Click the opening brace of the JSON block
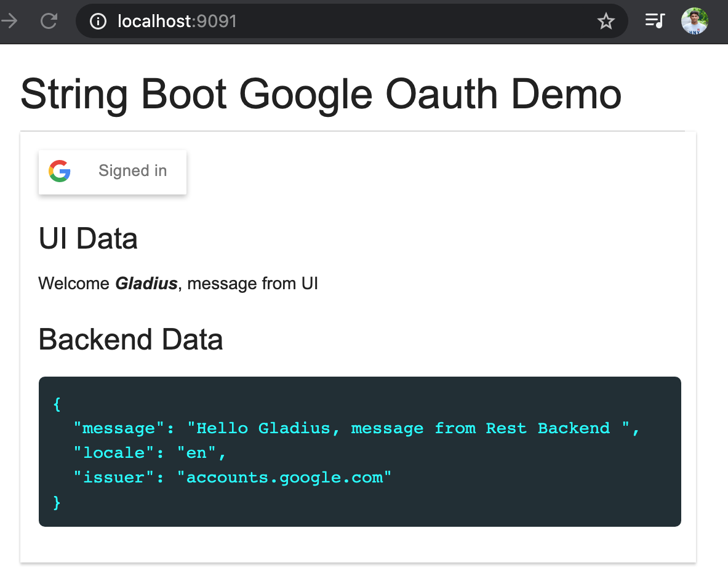This screenshot has height=576, width=728. tap(57, 404)
